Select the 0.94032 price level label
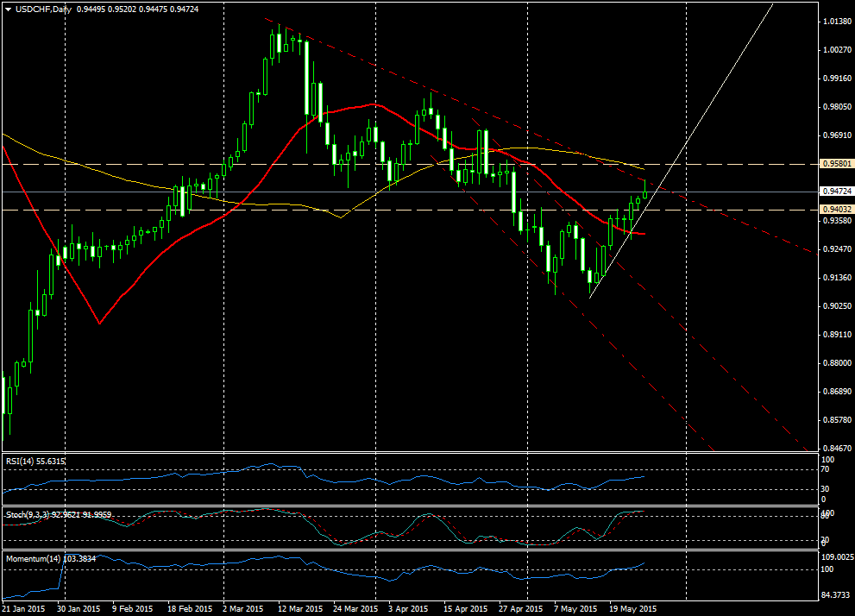The height and width of the screenshot is (616, 855). (834, 210)
